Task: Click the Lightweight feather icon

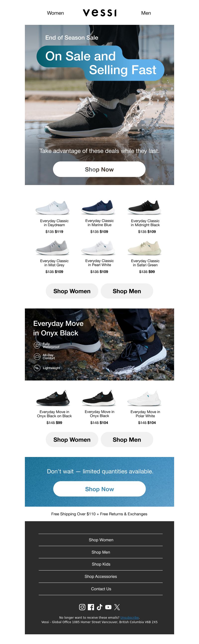Action: click(x=37, y=368)
